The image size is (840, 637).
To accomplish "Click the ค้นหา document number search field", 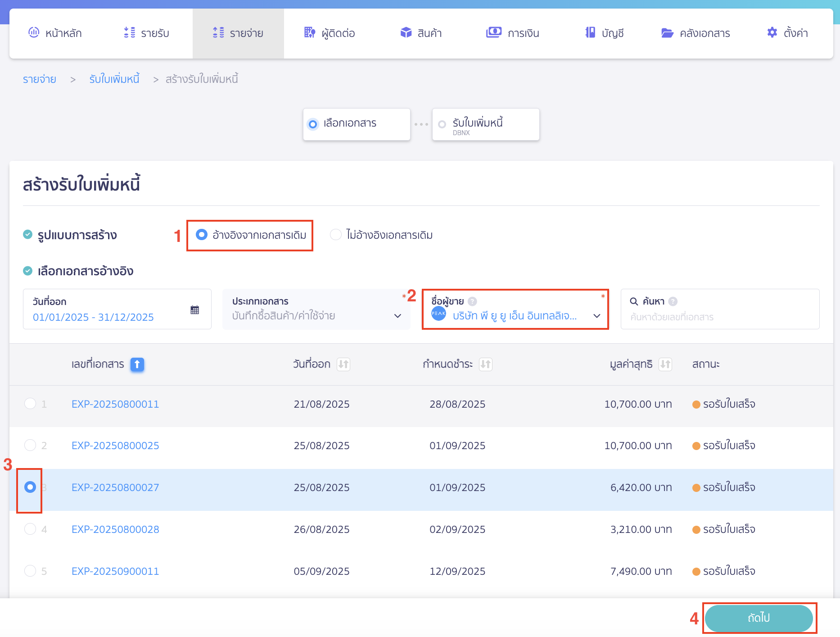I will [719, 317].
